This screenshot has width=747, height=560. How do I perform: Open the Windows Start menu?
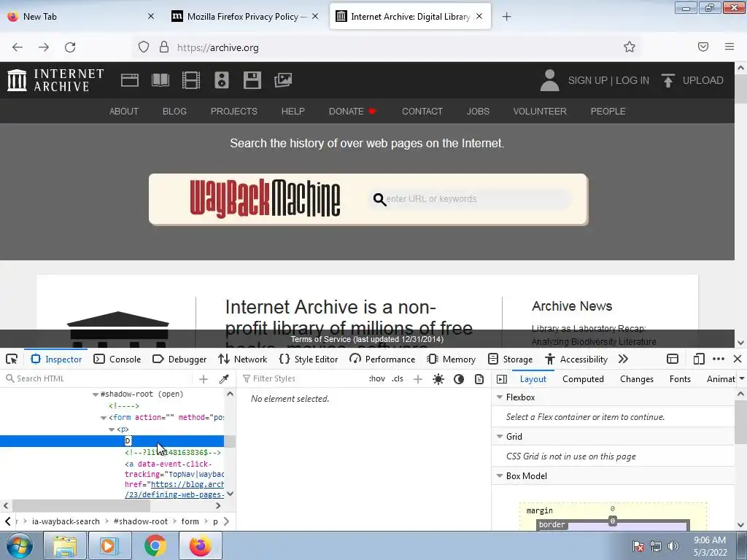(x=19, y=545)
